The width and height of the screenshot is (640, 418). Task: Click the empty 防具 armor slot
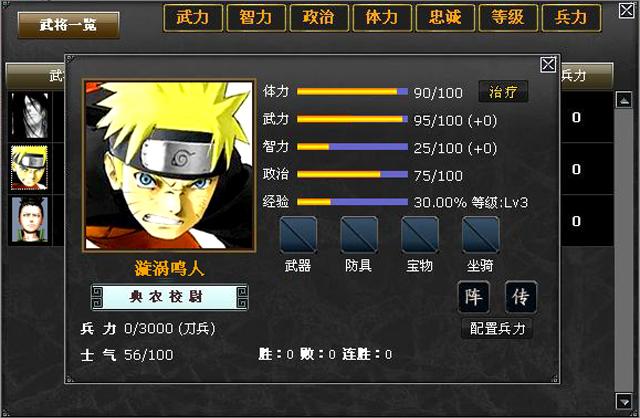pyautogui.click(x=359, y=235)
